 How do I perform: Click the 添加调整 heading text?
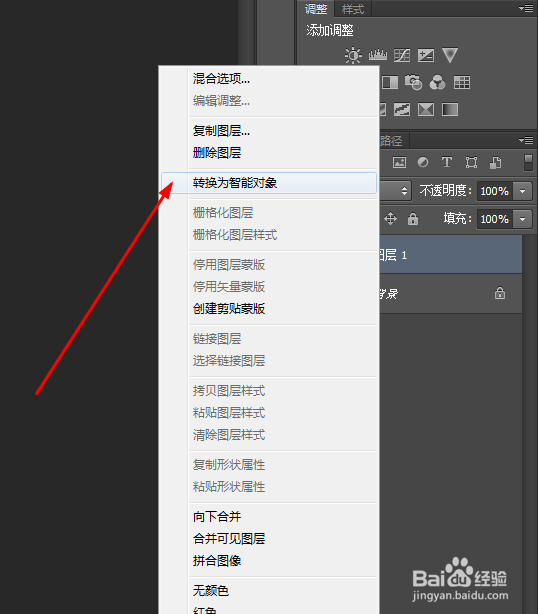point(330,30)
